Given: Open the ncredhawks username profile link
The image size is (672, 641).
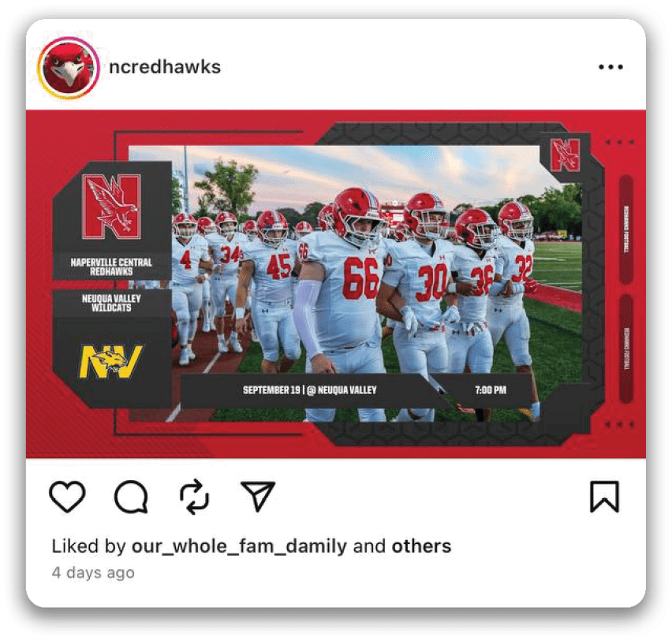Looking at the screenshot, I should [x=165, y=67].
